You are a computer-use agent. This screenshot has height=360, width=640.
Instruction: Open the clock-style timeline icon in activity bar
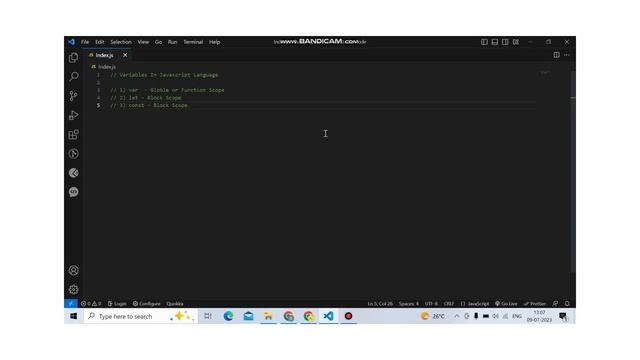point(73,153)
